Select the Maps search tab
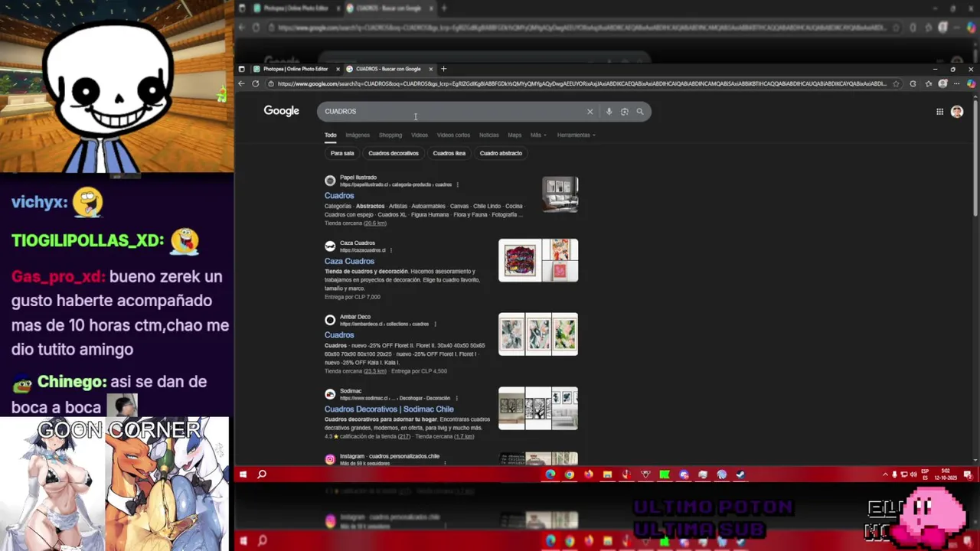The image size is (980, 551). 514,135
